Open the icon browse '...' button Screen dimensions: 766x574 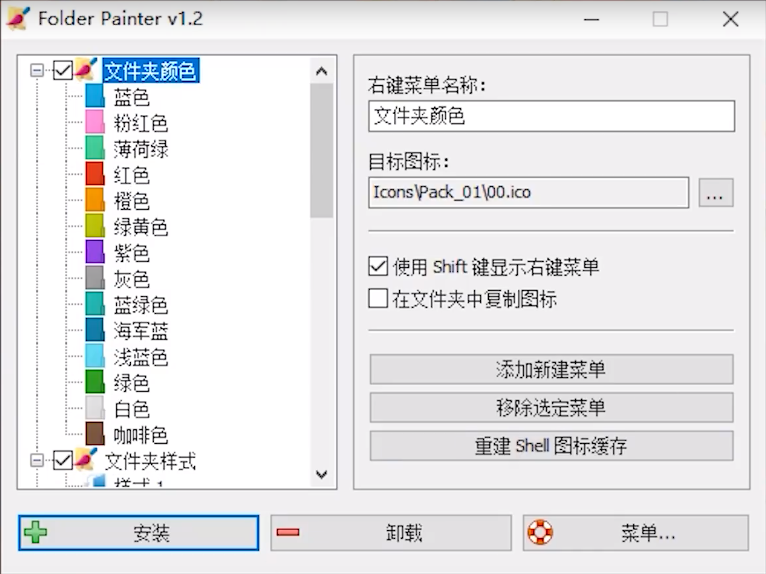tap(716, 193)
